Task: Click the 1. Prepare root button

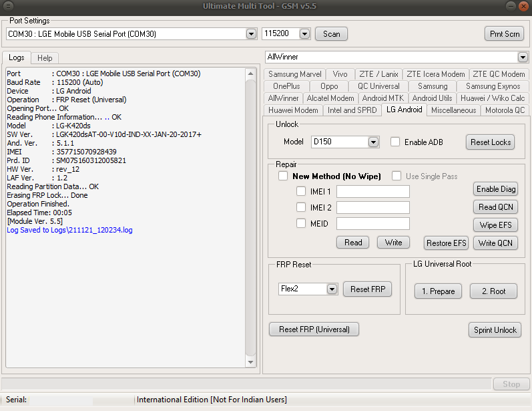Action: point(438,291)
